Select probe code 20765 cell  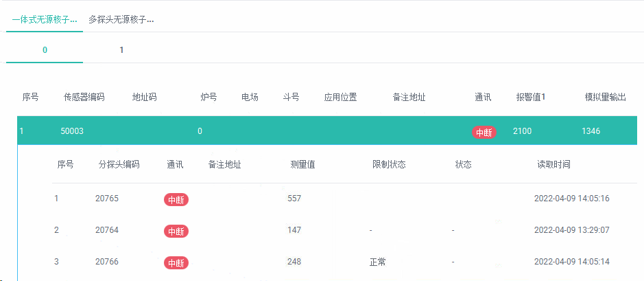[x=107, y=199]
